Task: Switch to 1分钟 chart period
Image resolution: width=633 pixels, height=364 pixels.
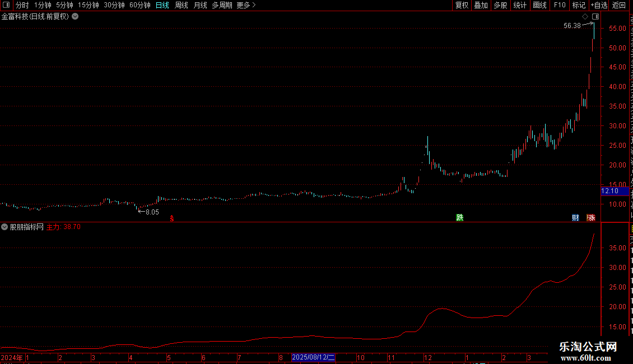Action: point(43,5)
